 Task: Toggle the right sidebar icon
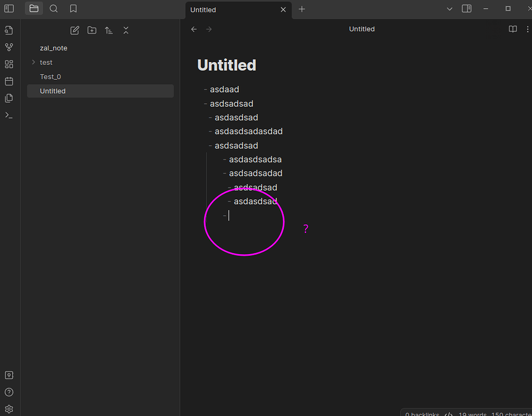(466, 9)
